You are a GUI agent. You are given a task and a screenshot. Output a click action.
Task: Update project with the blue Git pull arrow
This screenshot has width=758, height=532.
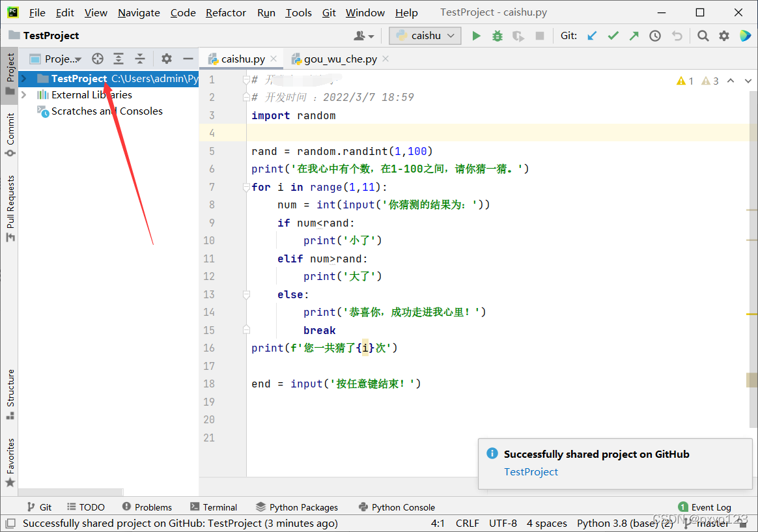pos(592,36)
